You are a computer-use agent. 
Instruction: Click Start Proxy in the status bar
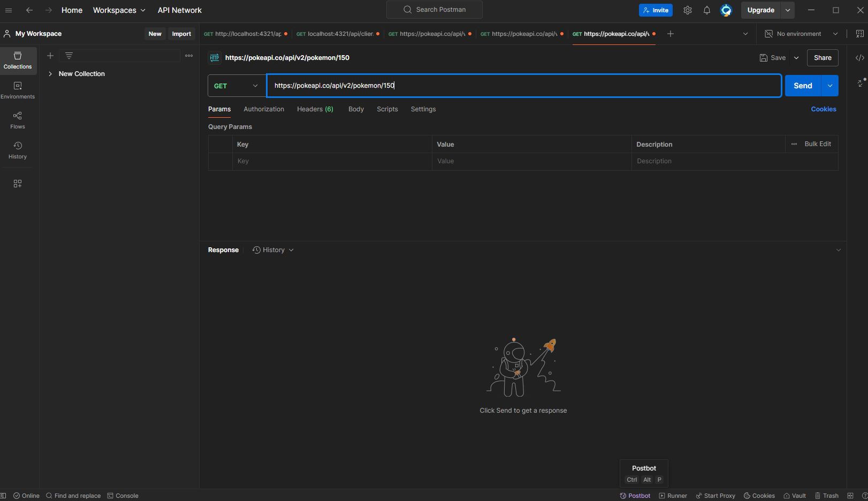pyautogui.click(x=715, y=496)
